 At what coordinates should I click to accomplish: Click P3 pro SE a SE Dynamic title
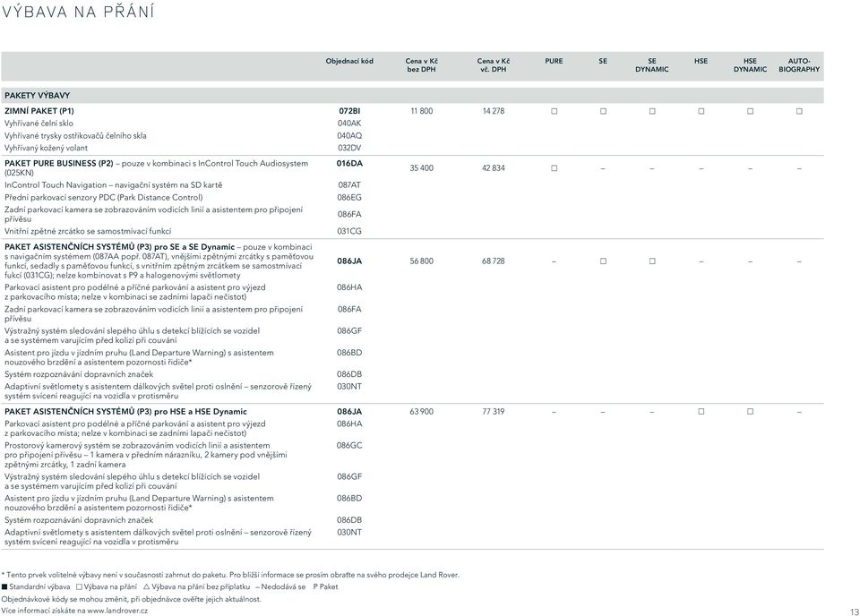(x=119, y=247)
